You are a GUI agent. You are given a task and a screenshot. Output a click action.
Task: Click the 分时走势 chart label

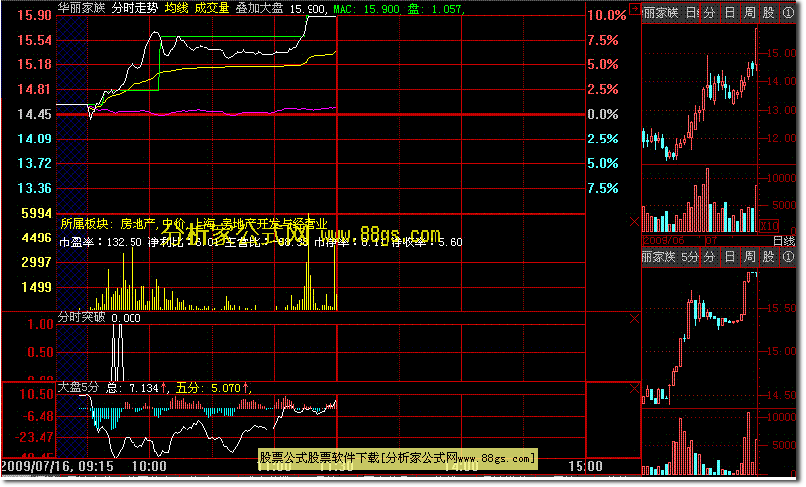tap(135, 8)
